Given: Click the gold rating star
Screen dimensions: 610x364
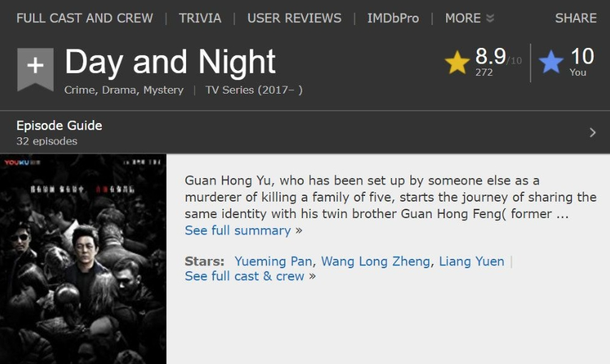Looking at the screenshot, I should (x=457, y=63).
